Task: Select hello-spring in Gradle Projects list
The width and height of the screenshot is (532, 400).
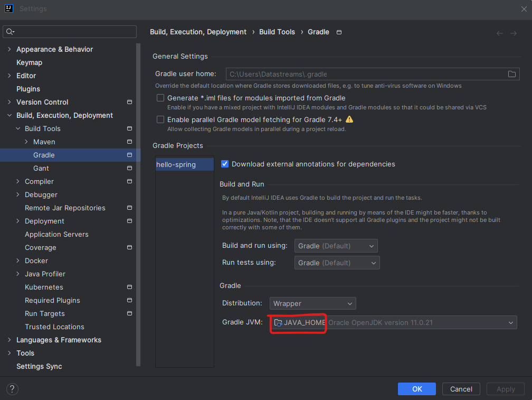Action: 185,164
